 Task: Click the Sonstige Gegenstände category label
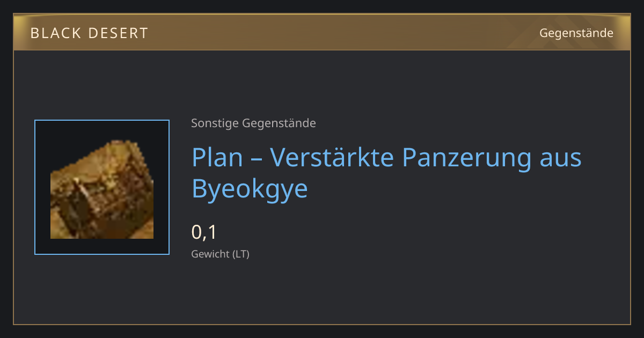[253, 123]
